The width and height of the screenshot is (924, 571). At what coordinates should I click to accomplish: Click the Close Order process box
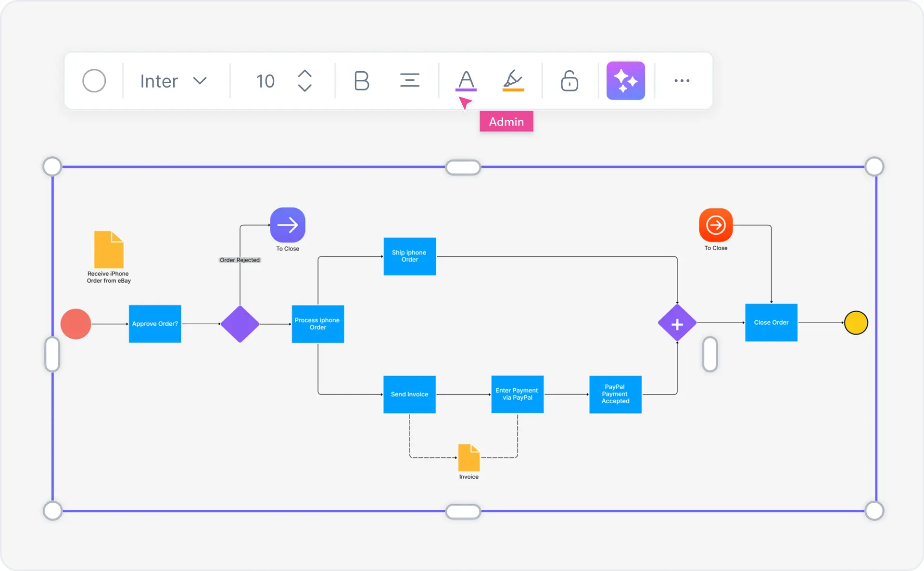tap(771, 322)
